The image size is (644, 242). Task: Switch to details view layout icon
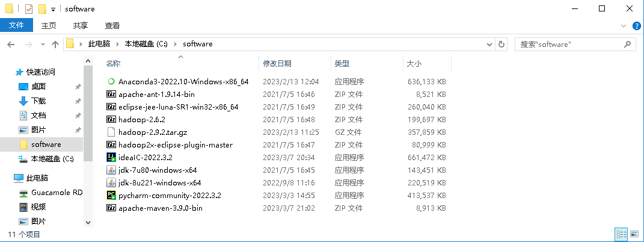621,234
